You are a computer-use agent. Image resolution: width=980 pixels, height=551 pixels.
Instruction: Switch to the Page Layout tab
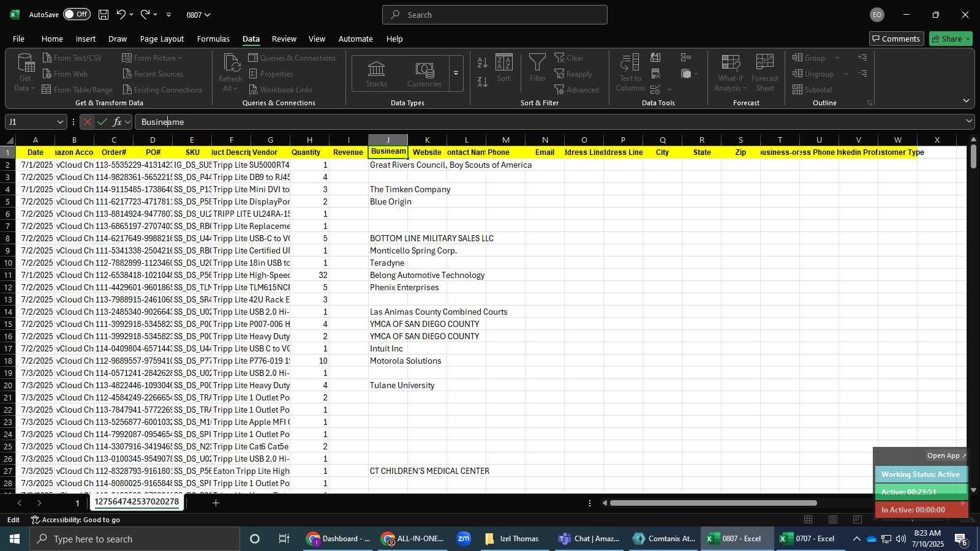pyautogui.click(x=162, y=39)
